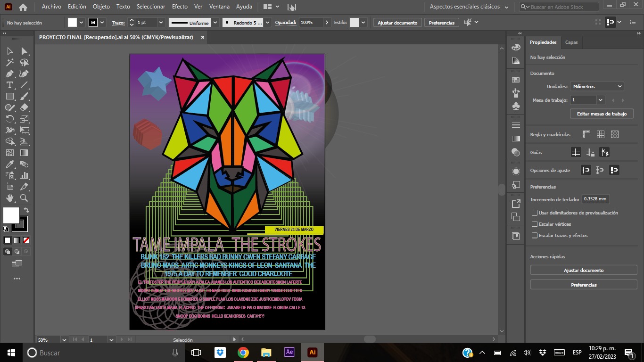Viewport: 644px width, 362px height.
Task: Activate the Hand tool
Action: 9,198
